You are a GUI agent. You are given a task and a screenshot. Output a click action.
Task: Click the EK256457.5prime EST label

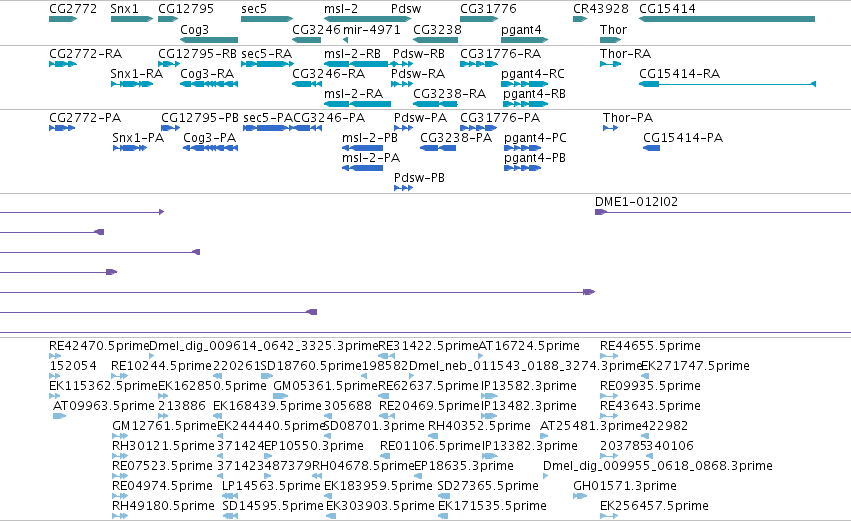[x=654, y=506]
